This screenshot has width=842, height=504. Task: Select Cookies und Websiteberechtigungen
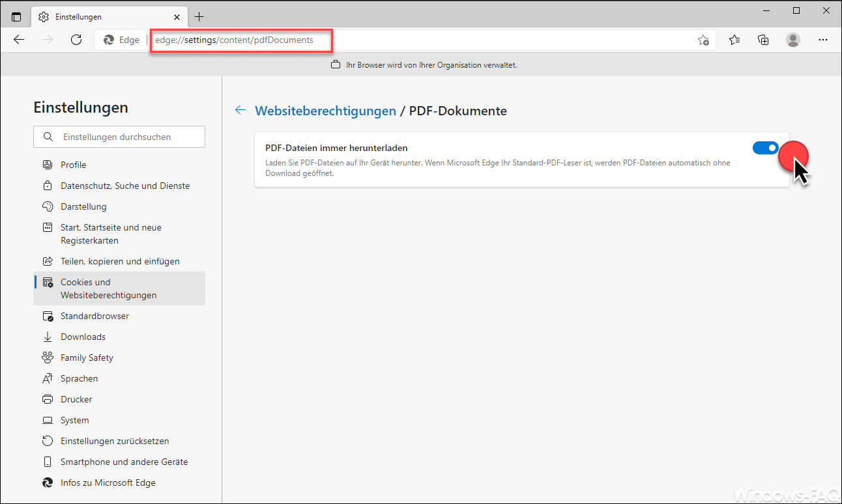119,288
